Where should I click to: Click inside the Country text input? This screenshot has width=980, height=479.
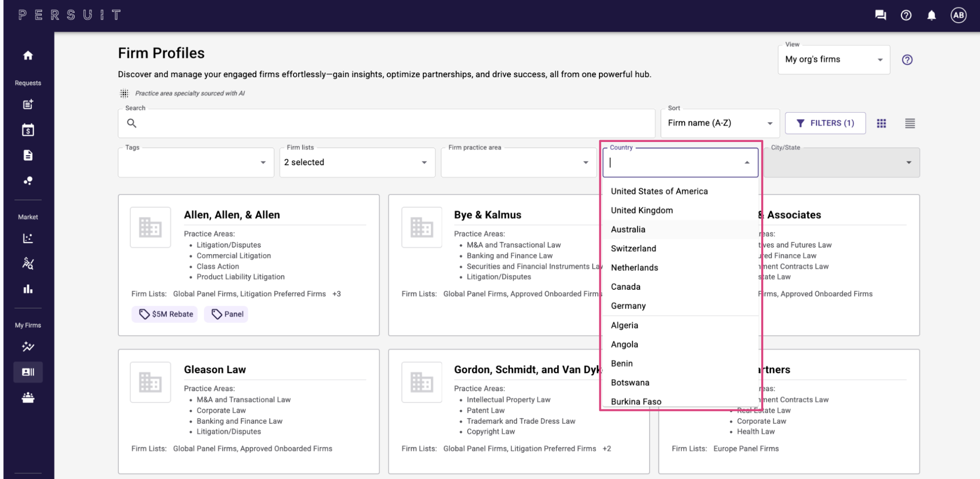(x=672, y=162)
